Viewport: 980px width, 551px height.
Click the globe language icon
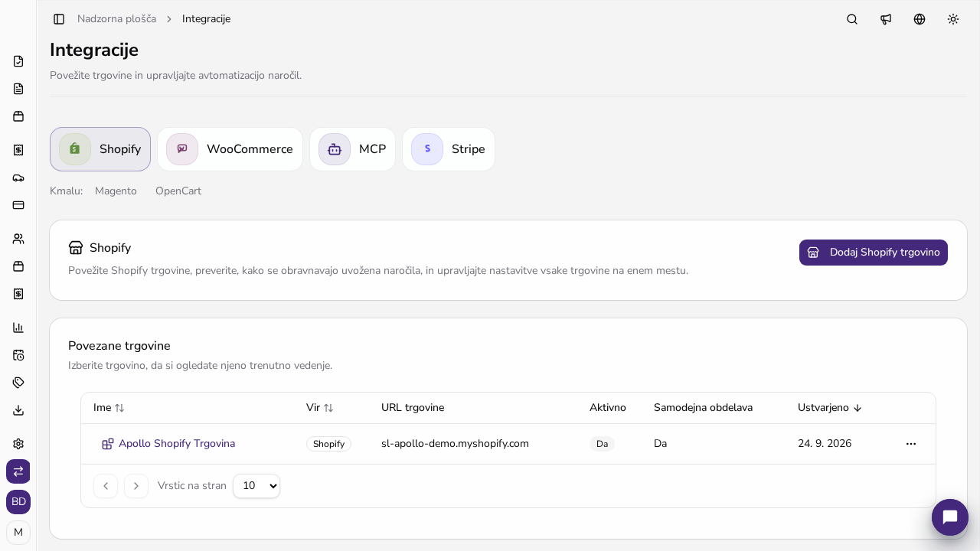click(x=920, y=19)
